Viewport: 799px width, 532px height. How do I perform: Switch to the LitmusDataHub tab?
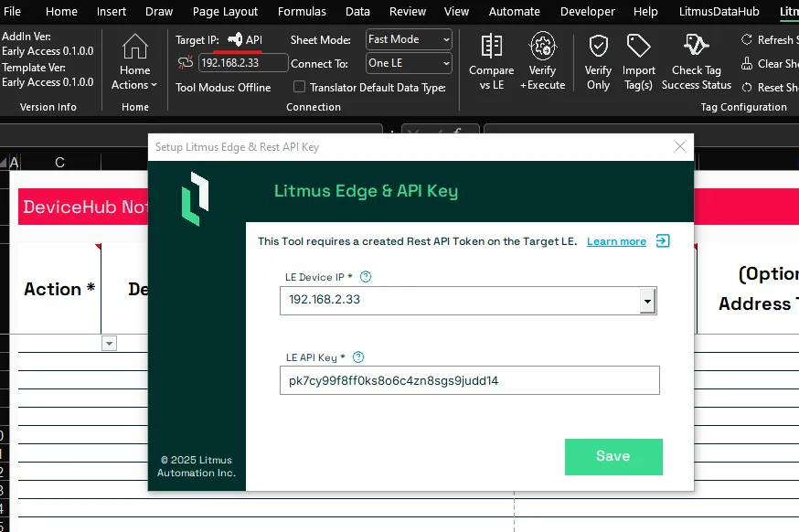click(719, 11)
